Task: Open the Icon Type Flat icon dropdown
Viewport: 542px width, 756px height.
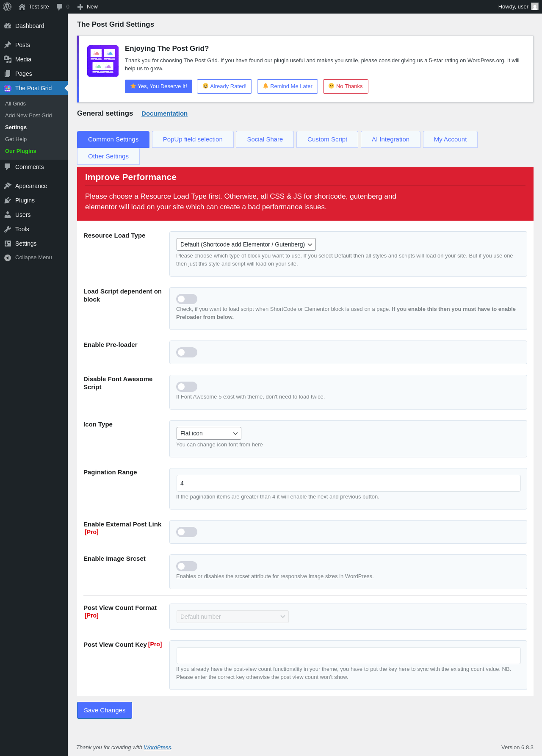Action: 209,433
